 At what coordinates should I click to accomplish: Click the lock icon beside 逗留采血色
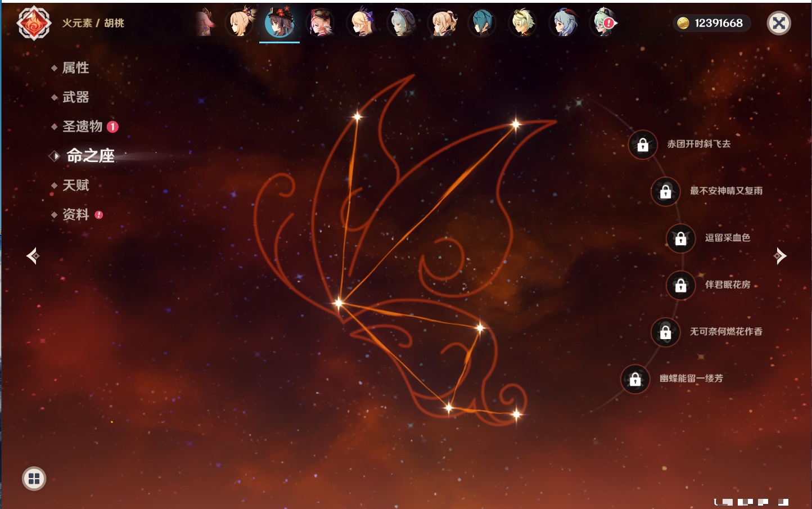680,238
